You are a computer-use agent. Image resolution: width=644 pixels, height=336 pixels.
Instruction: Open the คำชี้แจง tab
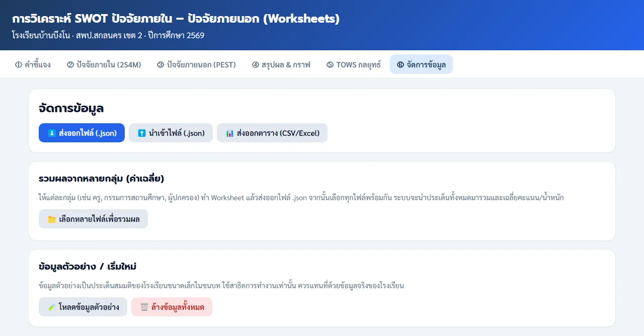tap(33, 64)
